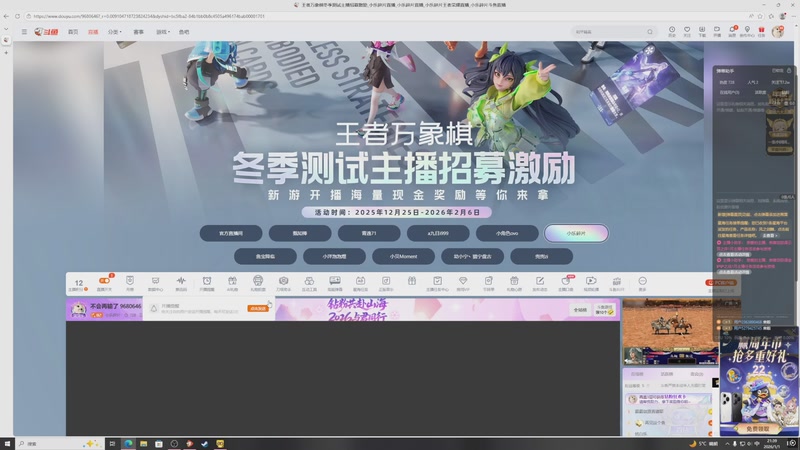800x450 pixels.
Task: Select the 小角色ovo streamer tab
Action: coord(507,233)
